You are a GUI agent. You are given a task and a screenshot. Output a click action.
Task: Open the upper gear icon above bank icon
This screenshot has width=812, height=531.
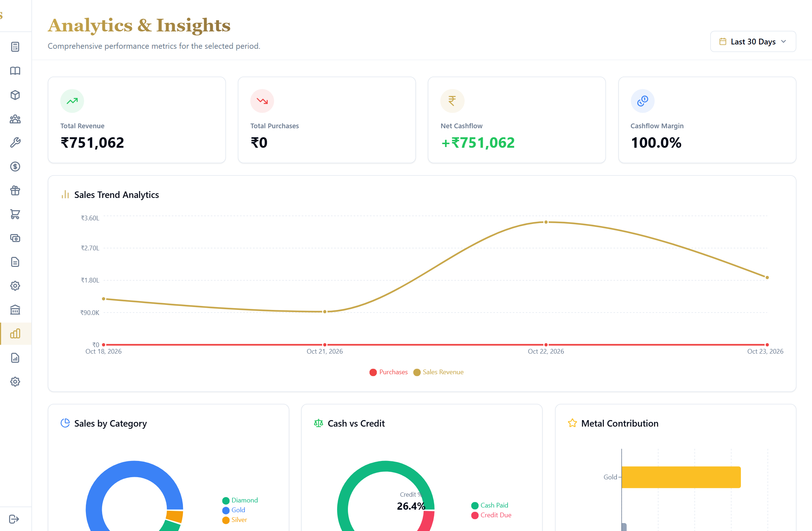(15, 286)
